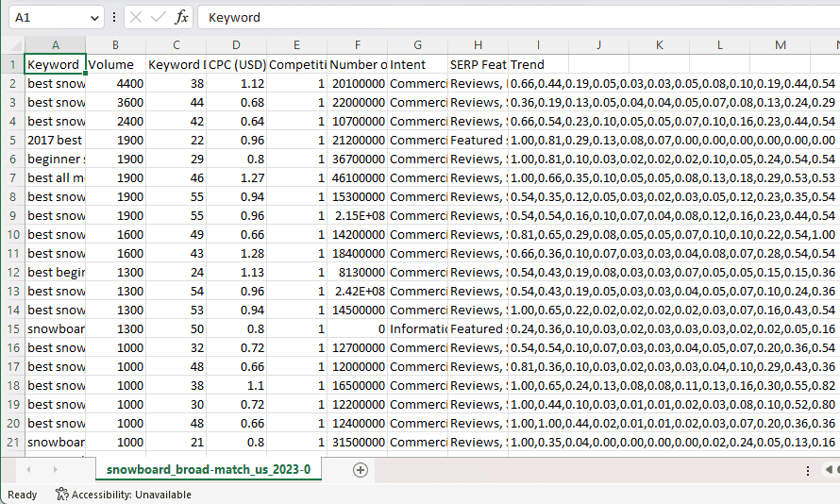Click results cell showing 8130000
Viewport: 840px width, 504px height.
[x=358, y=272]
